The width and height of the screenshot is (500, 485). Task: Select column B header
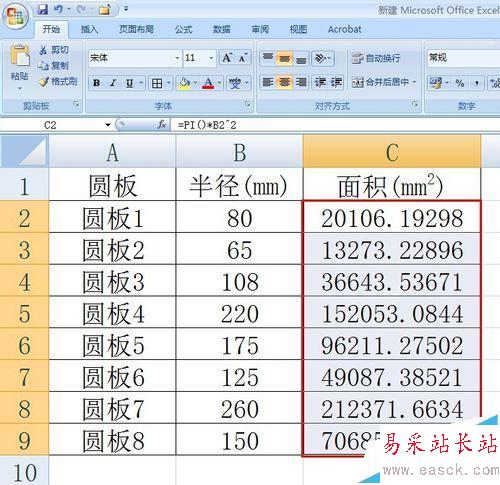coord(239,152)
